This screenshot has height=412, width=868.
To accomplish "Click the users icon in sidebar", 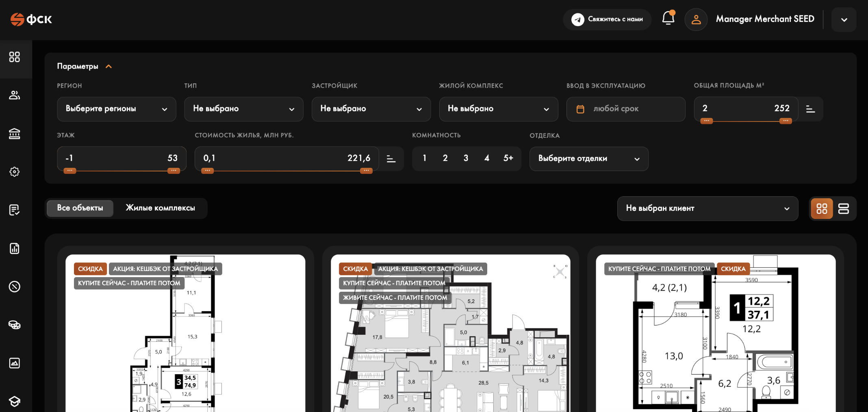I will (x=15, y=95).
